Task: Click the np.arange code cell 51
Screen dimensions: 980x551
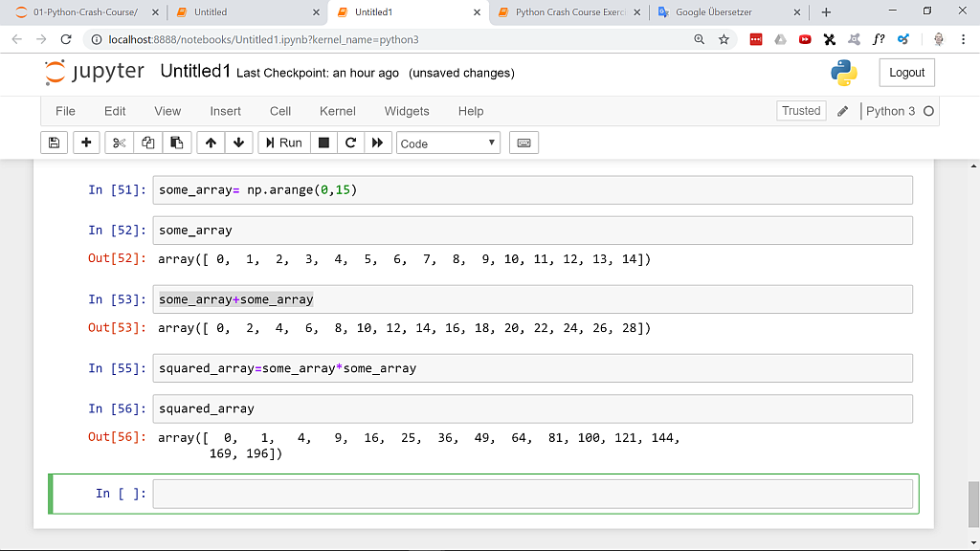Action: click(x=532, y=190)
